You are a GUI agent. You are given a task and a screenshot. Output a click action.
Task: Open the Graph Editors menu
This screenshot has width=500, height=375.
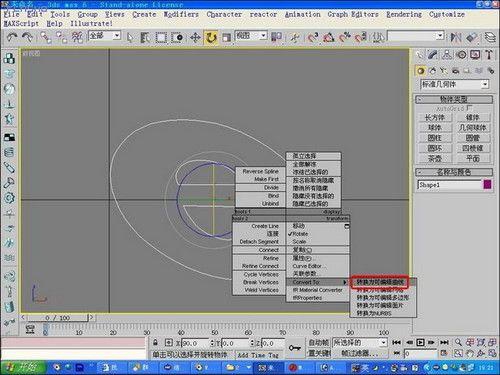click(353, 14)
